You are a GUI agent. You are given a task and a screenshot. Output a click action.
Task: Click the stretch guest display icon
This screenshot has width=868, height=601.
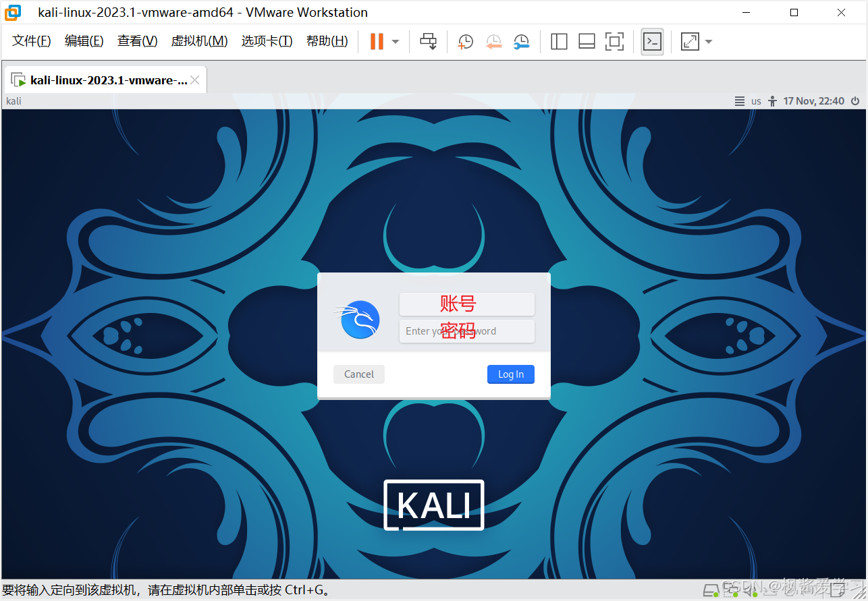[690, 42]
